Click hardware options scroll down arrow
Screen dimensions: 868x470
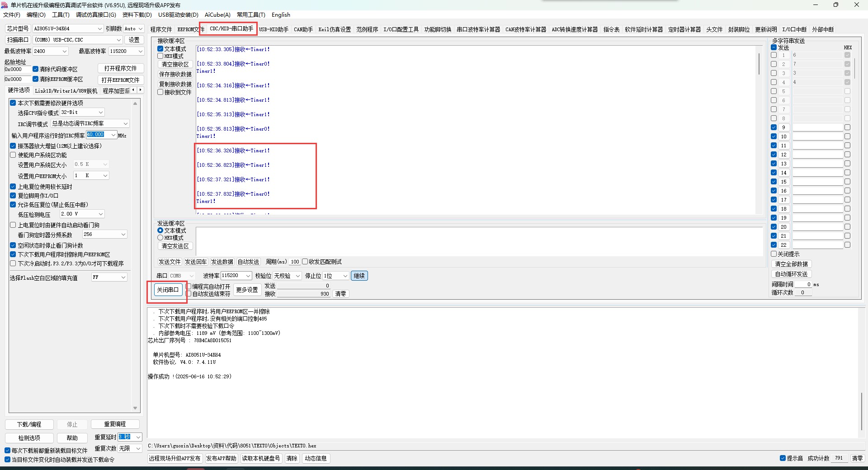135,408
